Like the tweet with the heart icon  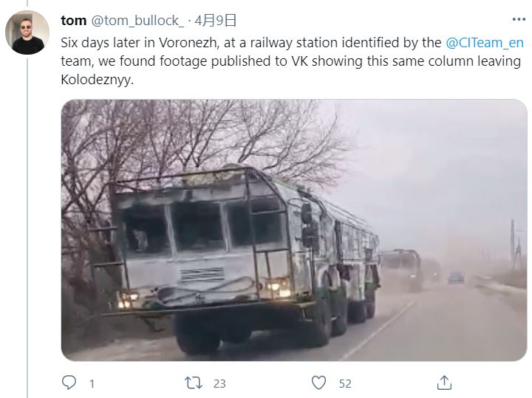tap(318, 382)
